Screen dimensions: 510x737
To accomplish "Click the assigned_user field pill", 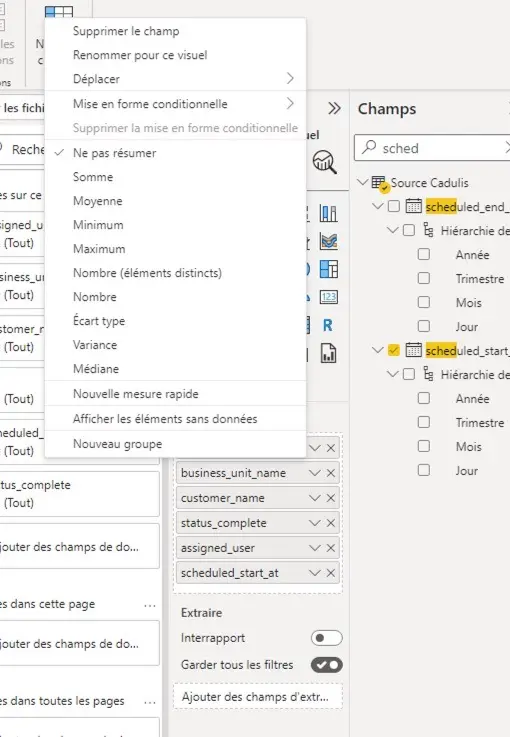I will pos(258,548).
